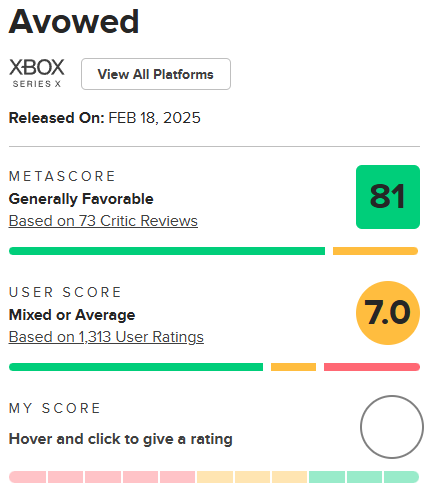The height and width of the screenshot is (487, 428).
Task: Rate using the first yellow rating segment
Action: (x=215, y=477)
